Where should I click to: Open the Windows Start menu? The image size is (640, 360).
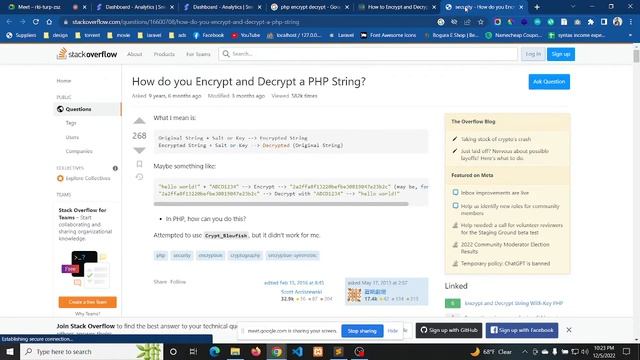(10, 351)
